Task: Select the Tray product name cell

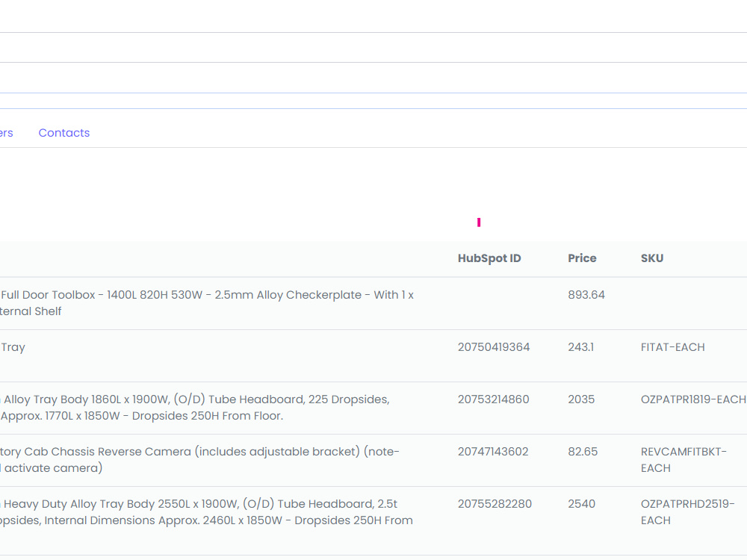Action: pos(13,348)
